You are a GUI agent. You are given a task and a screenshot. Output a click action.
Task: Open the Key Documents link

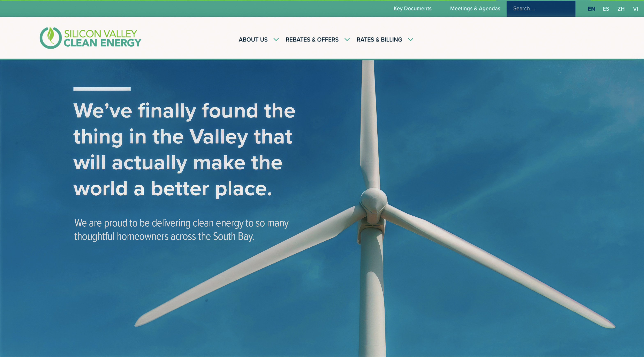coord(412,8)
